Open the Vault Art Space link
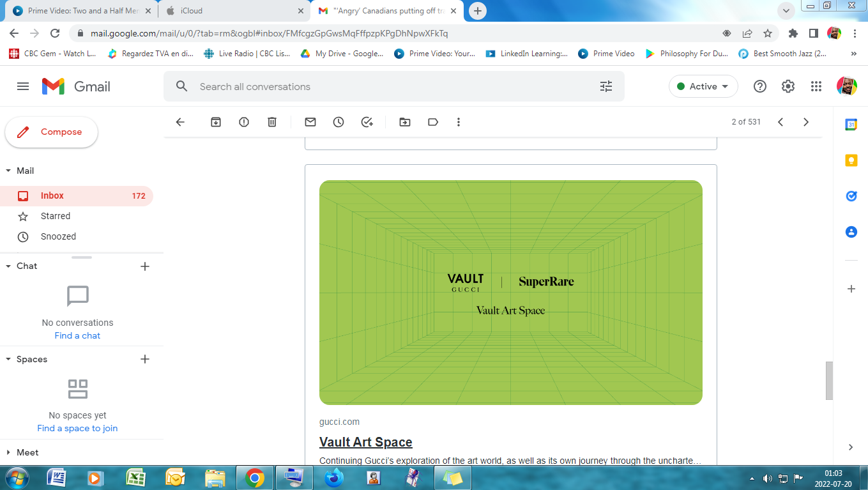Viewport: 868px width, 490px height. [365, 442]
